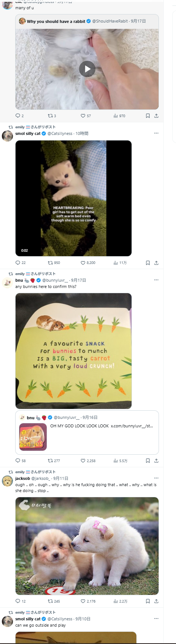Screen dimensions: 176x644
Task: View analytics for the rabbit video post
Action: pos(119,116)
